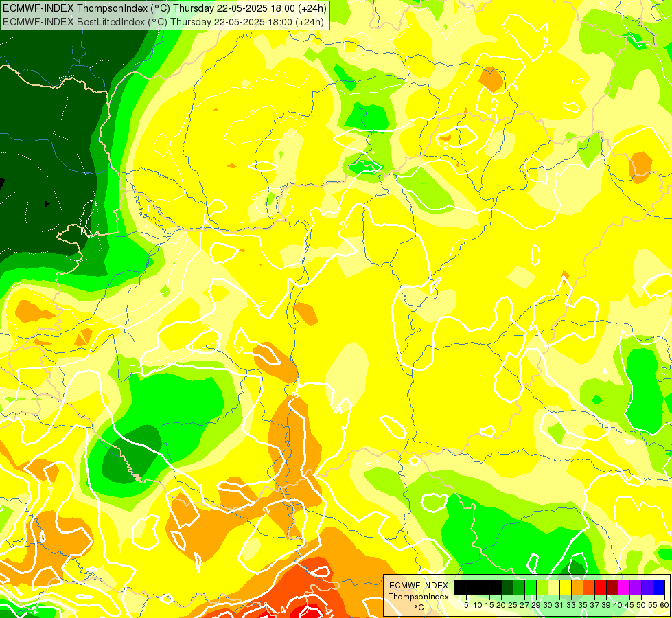Select the violet 50–55 legend swatch
Viewport: 672px width, 618px height.
[x=647, y=587]
